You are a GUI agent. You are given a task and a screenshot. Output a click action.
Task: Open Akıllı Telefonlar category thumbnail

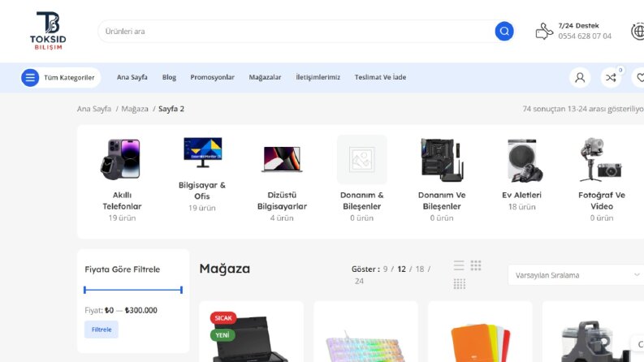click(x=122, y=159)
